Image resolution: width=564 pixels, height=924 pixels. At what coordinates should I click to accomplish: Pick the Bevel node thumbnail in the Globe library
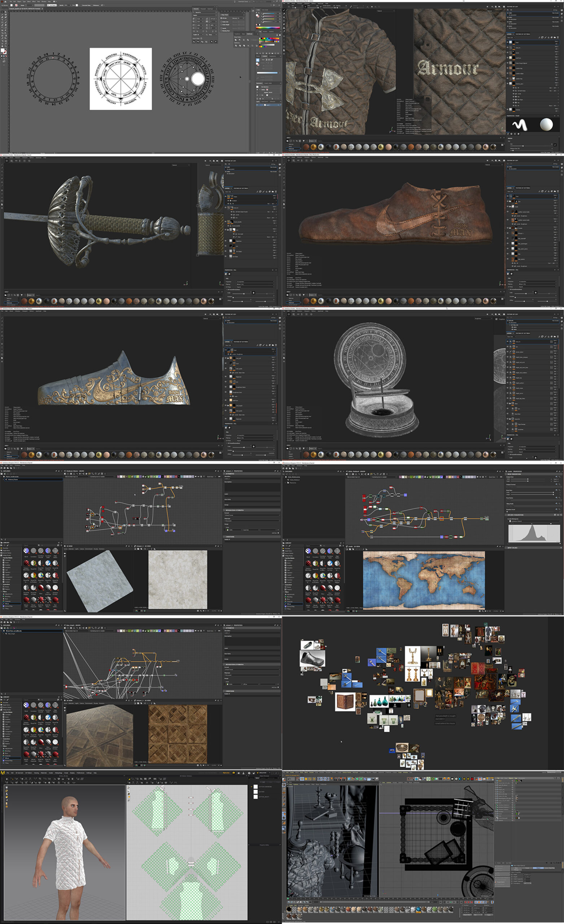point(308,551)
